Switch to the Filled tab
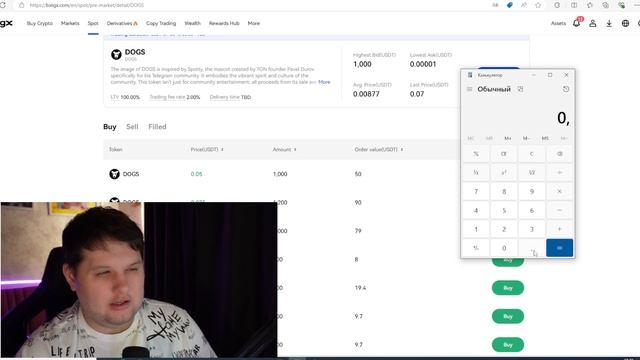Image resolution: width=640 pixels, height=360 pixels. pos(157,127)
